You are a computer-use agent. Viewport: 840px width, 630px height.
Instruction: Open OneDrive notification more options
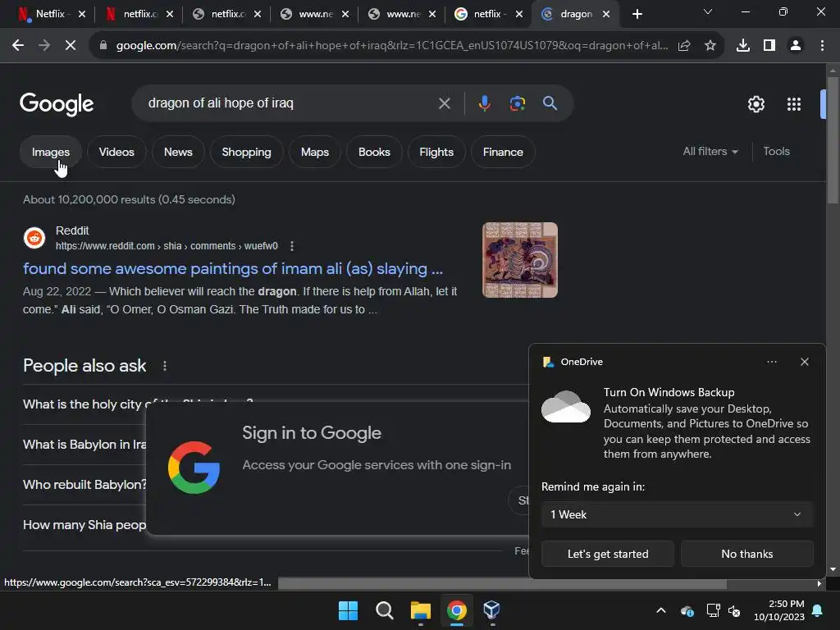(x=771, y=362)
